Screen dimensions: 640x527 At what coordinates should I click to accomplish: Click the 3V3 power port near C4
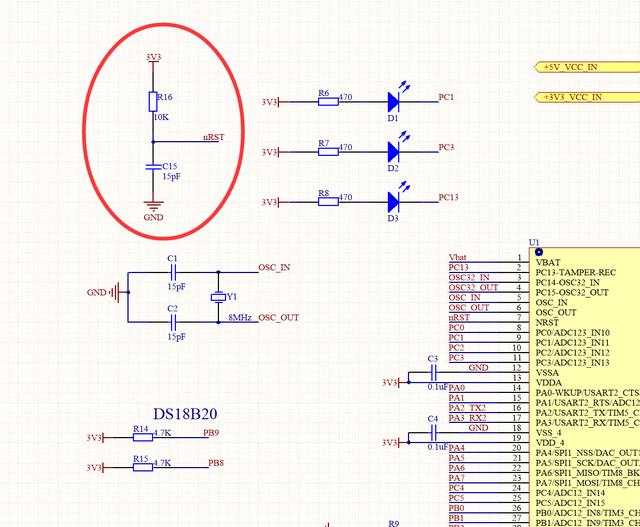(x=391, y=443)
